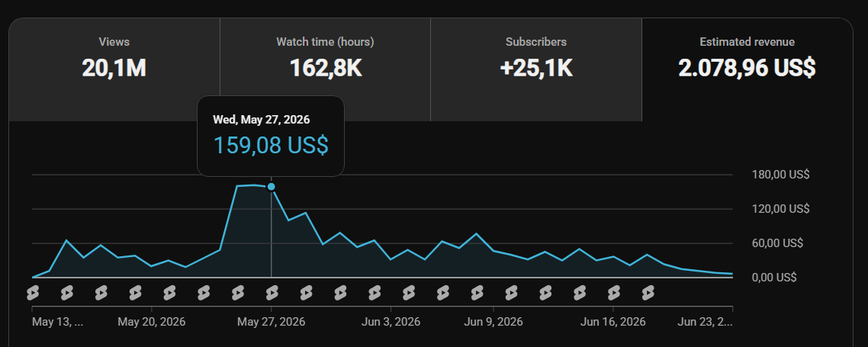Viewport: 868px width, 347px height.
Task: Switch to the Views metric tab
Action: tap(114, 69)
